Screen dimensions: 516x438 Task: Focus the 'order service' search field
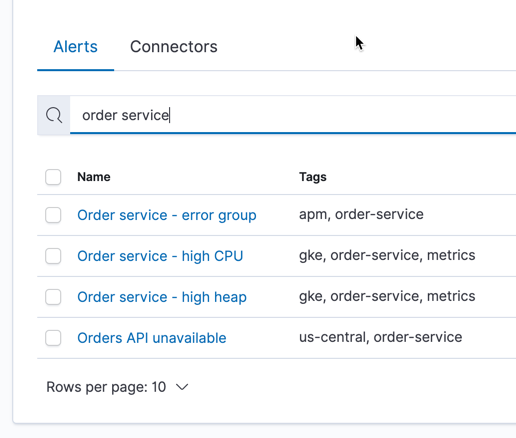[x=293, y=115]
